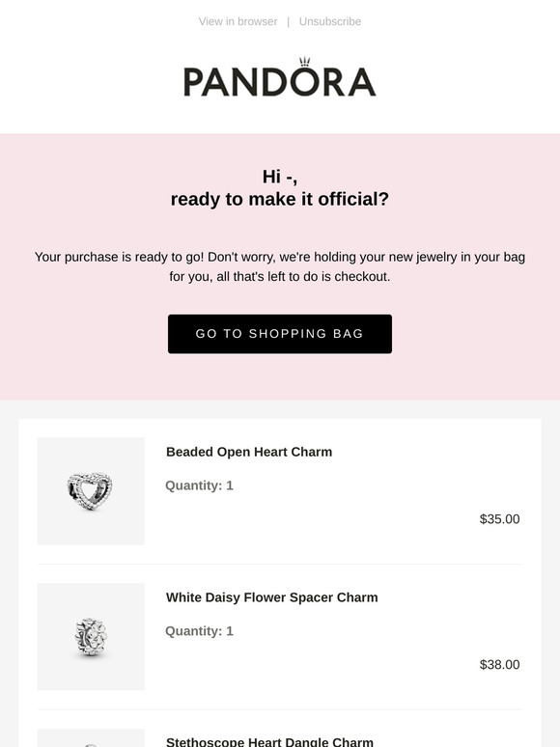Click the GO TO SHOPPING BAG button

point(280,334)
